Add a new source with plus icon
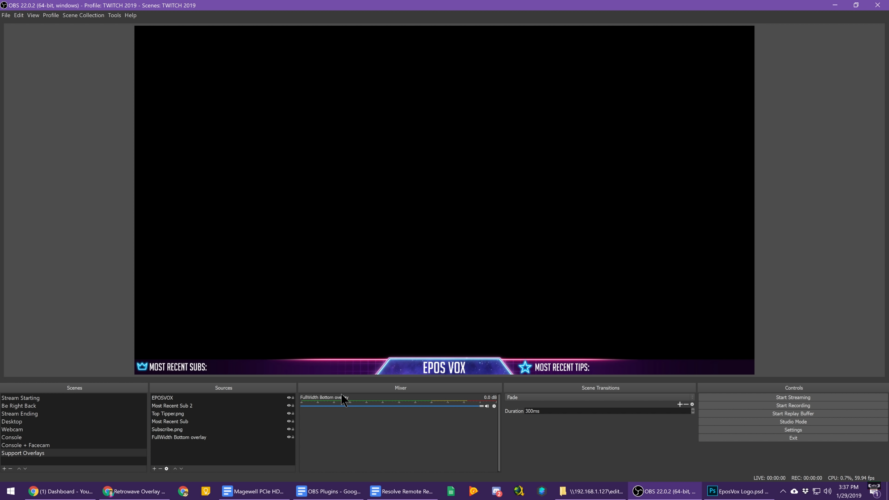Viewport: 889px width, 500px height. tap(154, 469)
